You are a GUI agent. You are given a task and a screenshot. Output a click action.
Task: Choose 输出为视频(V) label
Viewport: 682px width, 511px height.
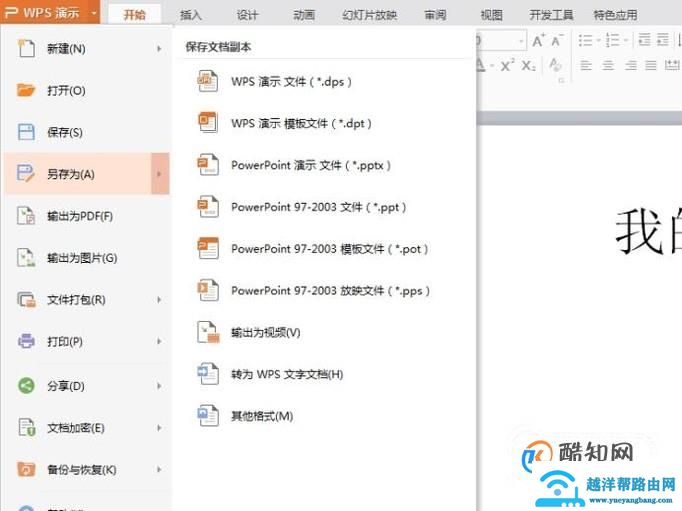(266, 333)
